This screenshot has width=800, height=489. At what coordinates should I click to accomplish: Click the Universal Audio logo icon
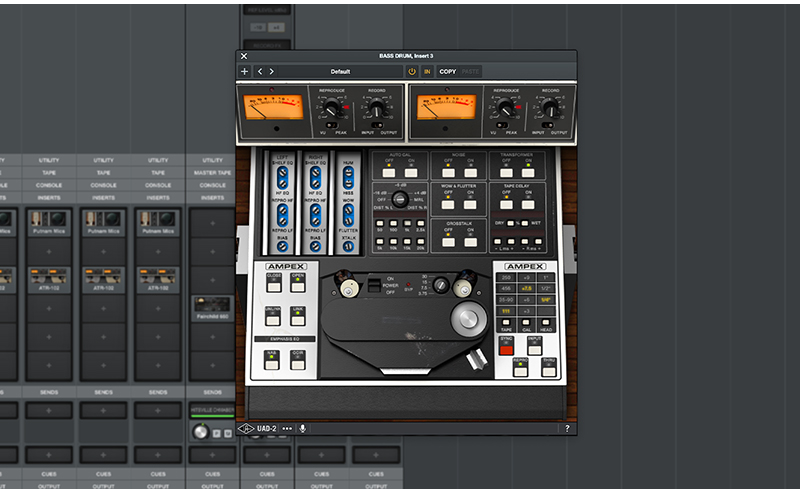click(x=245, y=429)
